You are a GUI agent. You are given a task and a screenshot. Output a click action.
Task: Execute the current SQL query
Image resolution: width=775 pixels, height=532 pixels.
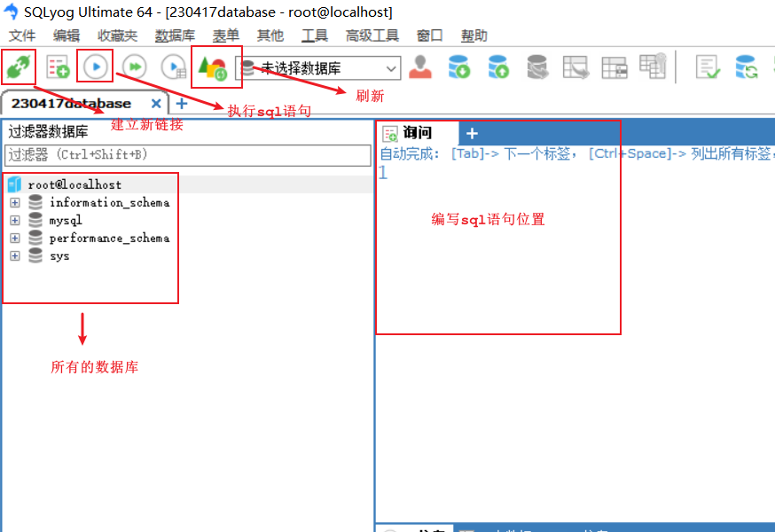coord(96,66)
